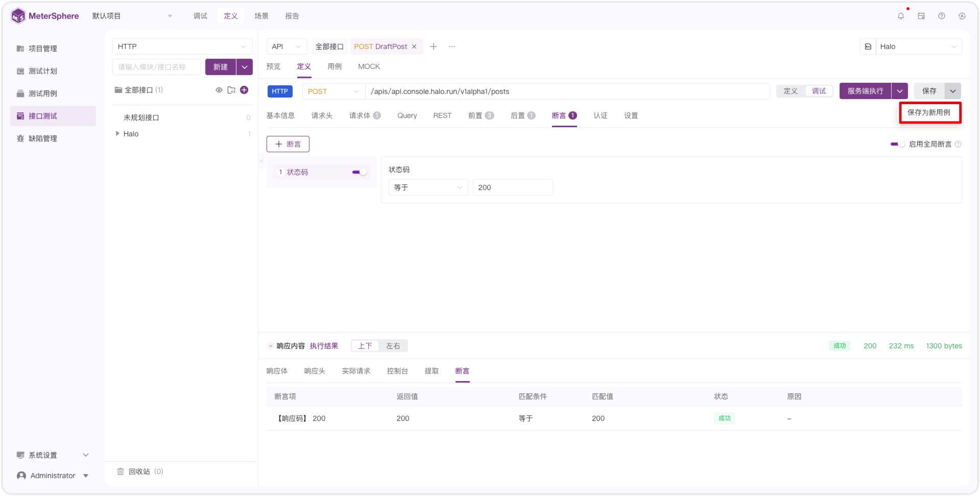Toggle the eye icon beside 全部接口
This screenshot has height=496, width=980.
pyautogui.click(x=219, y=90)
